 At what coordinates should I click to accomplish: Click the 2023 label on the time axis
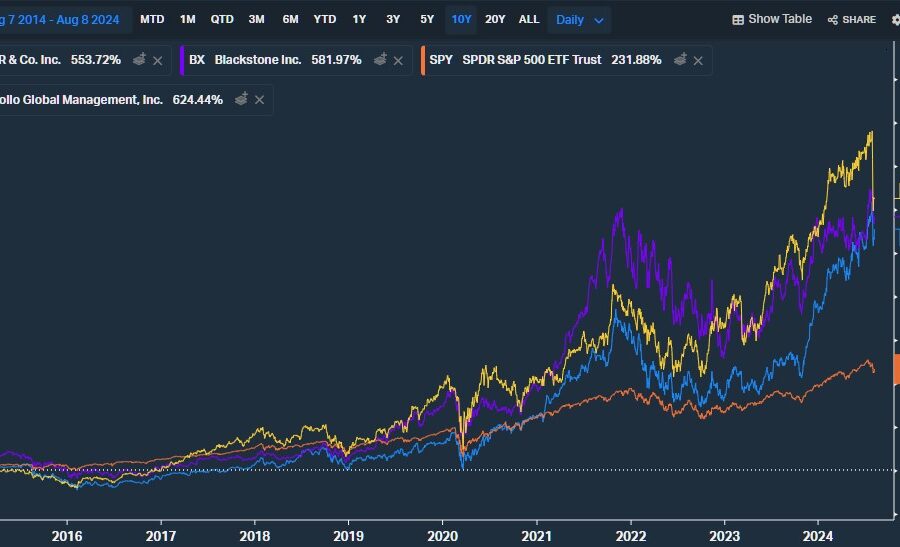[724, 537]
